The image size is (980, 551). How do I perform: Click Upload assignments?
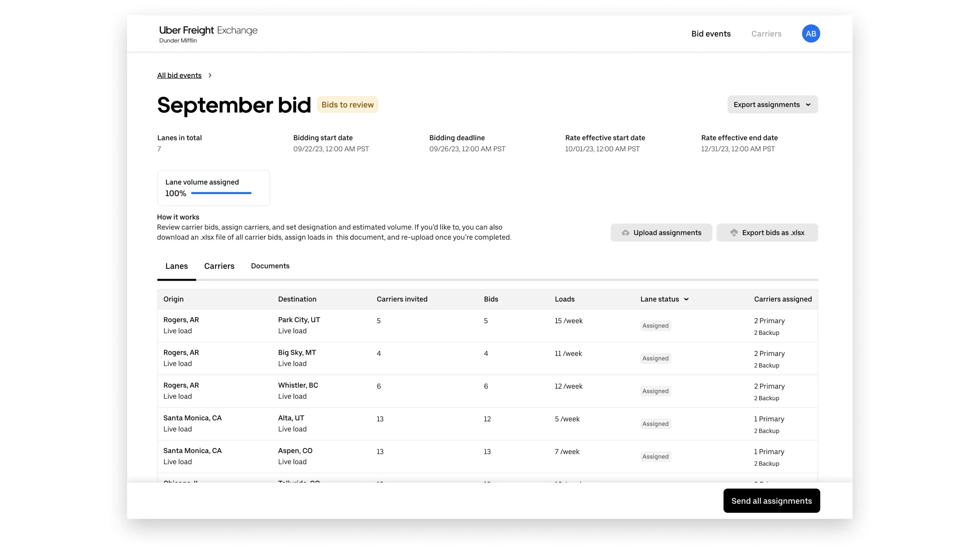tap(661, 233)
